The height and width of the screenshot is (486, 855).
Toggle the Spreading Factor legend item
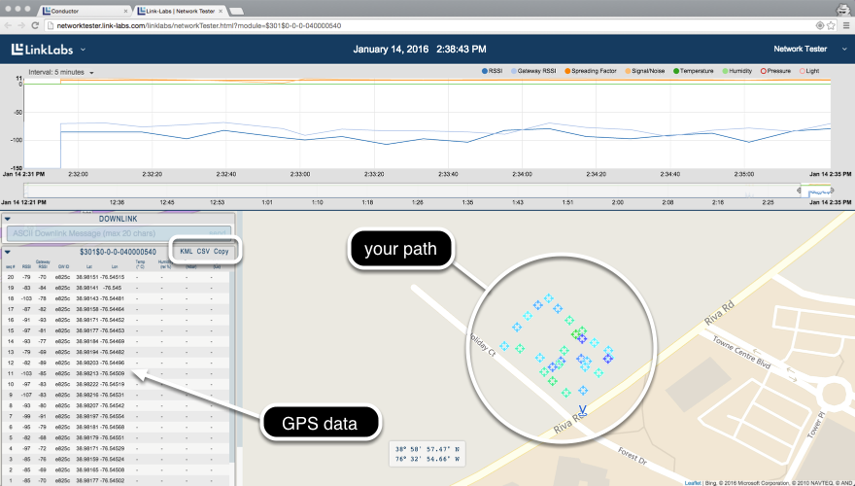pyautogui.click(x=593, y=72)
